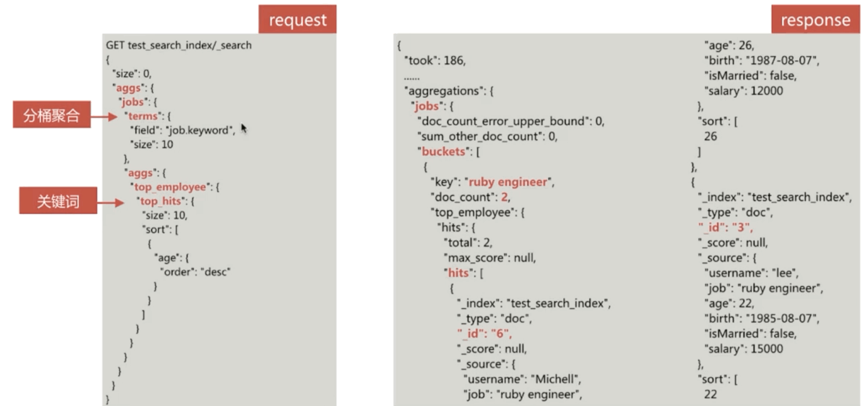The image size is (868, 406).
Task: Click the "order": "desc" line
Action: tap(196, 272)
